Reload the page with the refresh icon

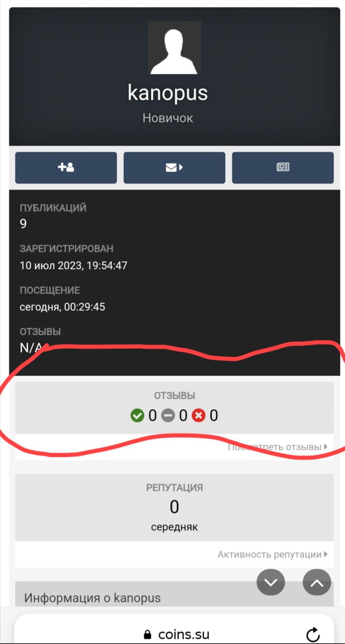point(313,635)
